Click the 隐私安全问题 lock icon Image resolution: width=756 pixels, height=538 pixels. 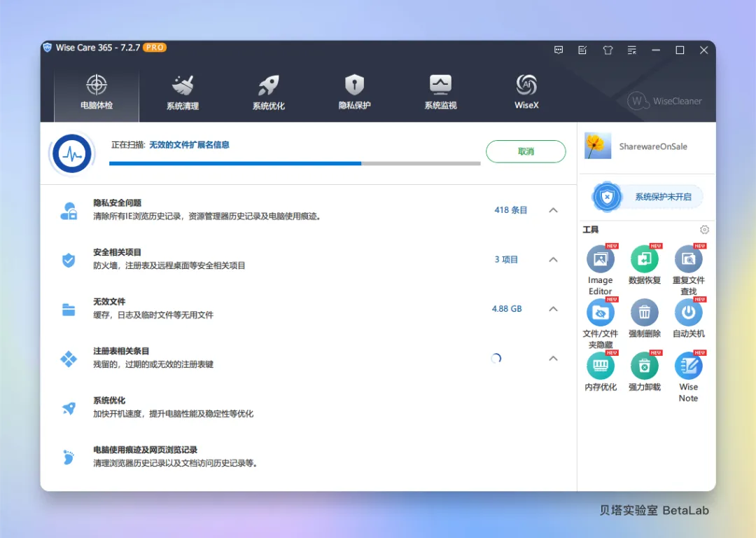click(69, 211)
